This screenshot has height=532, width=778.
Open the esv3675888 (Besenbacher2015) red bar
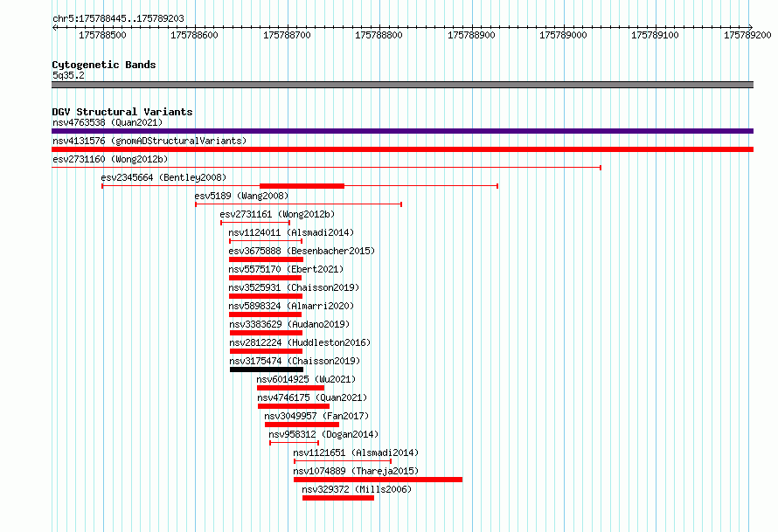(266, 259)
